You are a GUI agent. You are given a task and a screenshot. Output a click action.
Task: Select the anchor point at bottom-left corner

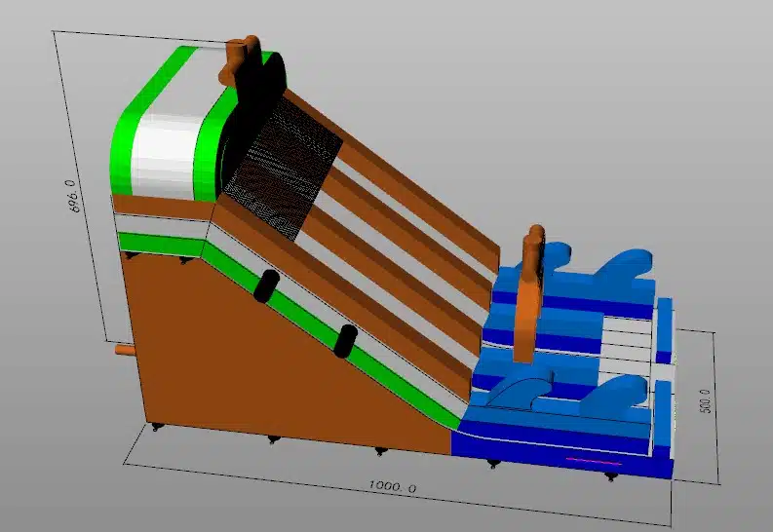tap(154, 426)
